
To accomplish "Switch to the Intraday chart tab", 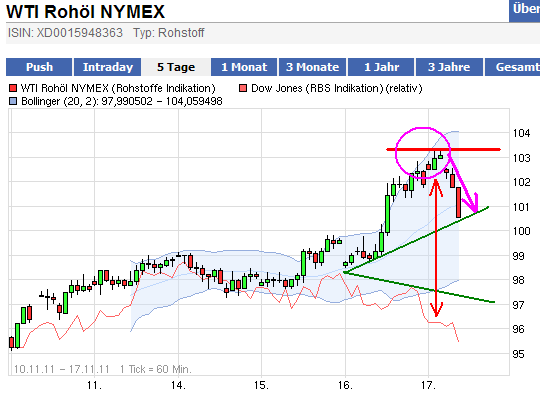I will click(107, 67).
